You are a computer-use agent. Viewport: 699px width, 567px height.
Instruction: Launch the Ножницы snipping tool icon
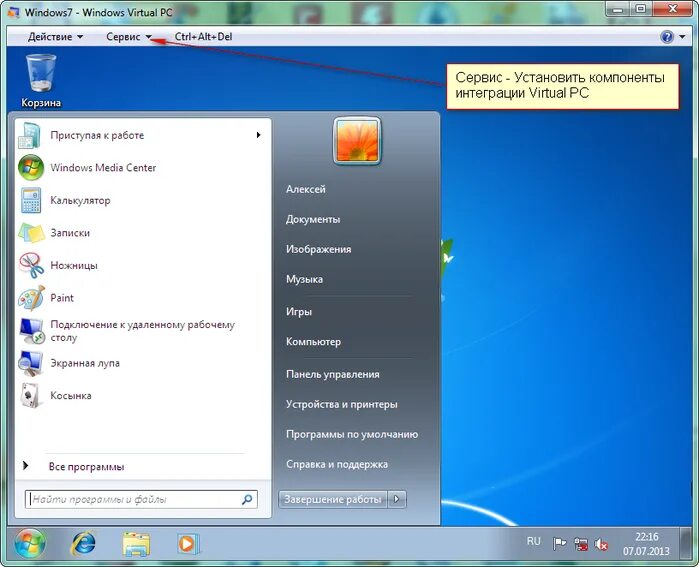tap(31, 265)
